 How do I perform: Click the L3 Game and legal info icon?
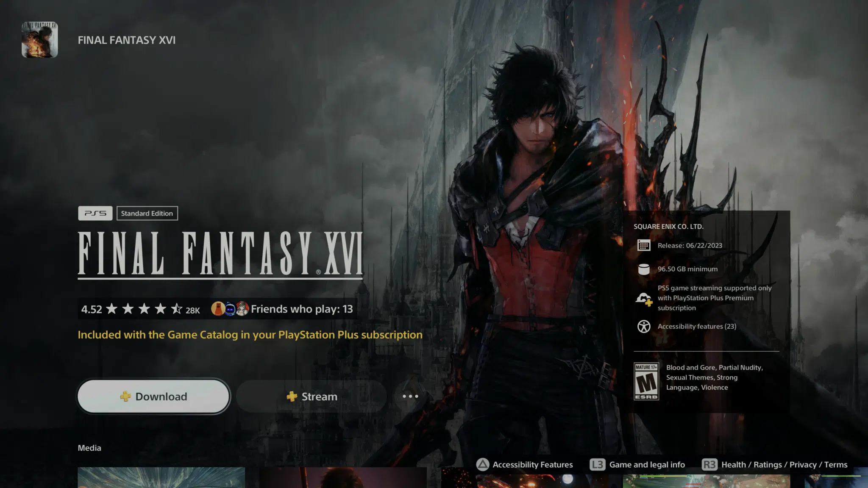pos(597,464)
